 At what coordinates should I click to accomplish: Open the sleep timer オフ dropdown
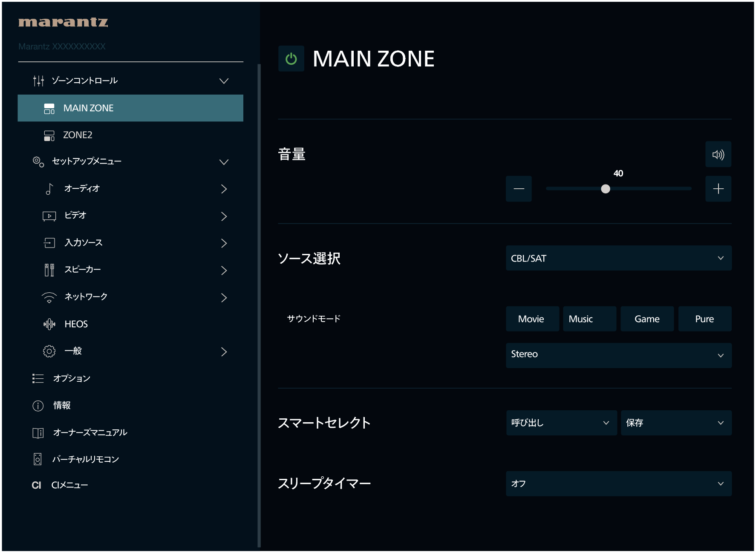[618, 484]
